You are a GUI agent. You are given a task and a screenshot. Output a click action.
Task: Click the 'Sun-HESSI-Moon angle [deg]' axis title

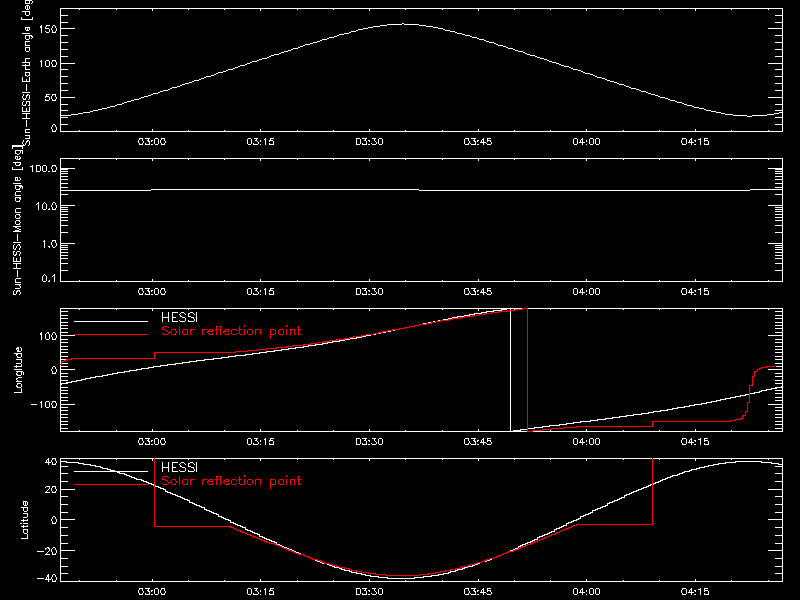(17, 220)
